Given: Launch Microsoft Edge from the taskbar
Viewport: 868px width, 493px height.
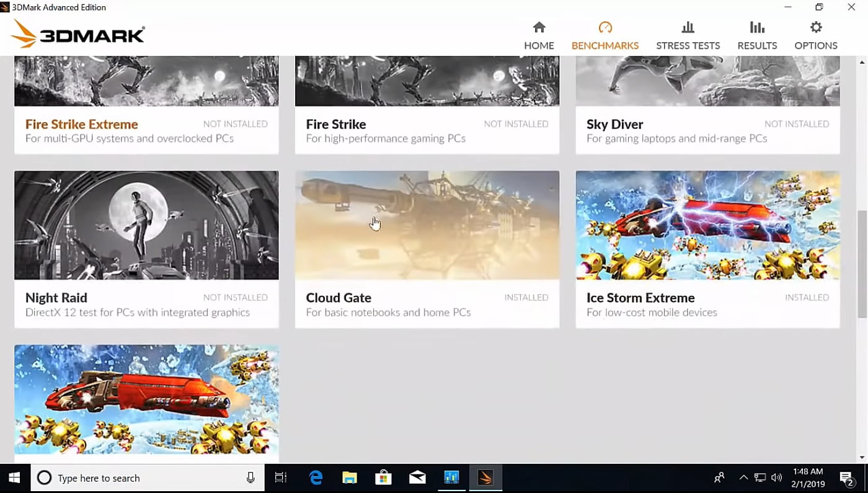Looking at the screenshot, I should [316, 477].
